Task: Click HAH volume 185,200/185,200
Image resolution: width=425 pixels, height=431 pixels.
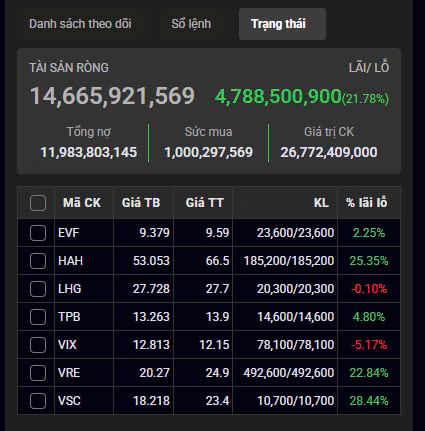Action: (289, 261)
